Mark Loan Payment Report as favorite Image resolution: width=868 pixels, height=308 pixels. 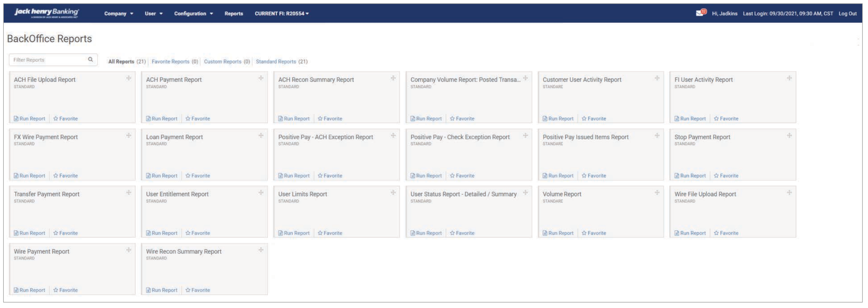point(198,176)
